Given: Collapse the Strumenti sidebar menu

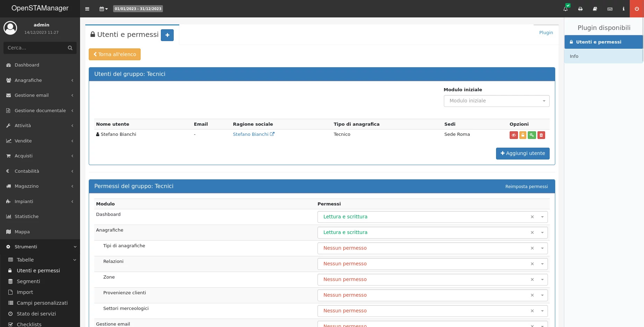Looking at the screenshot, I should click(x=40, y=247).
